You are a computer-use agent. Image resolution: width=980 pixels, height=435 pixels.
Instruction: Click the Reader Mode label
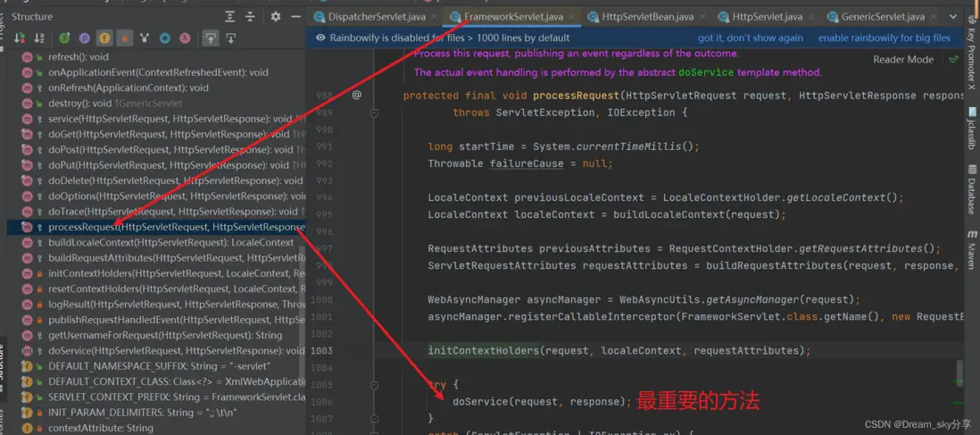[x=903, y=60]
